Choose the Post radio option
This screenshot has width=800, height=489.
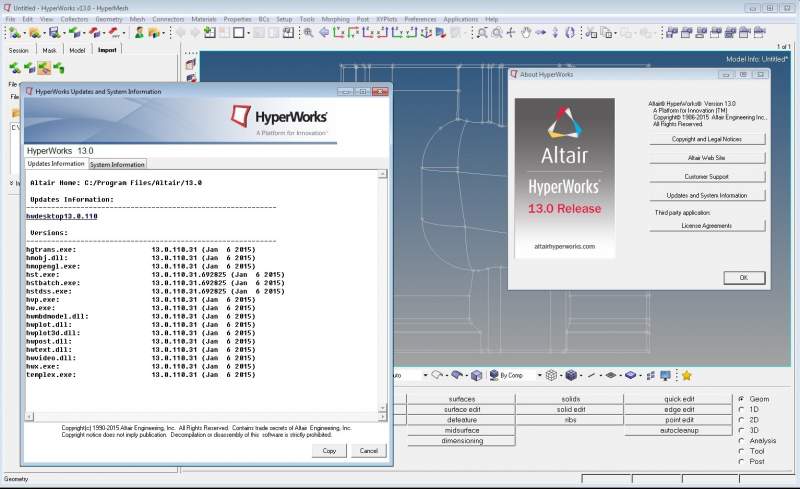tap(741, 462)
